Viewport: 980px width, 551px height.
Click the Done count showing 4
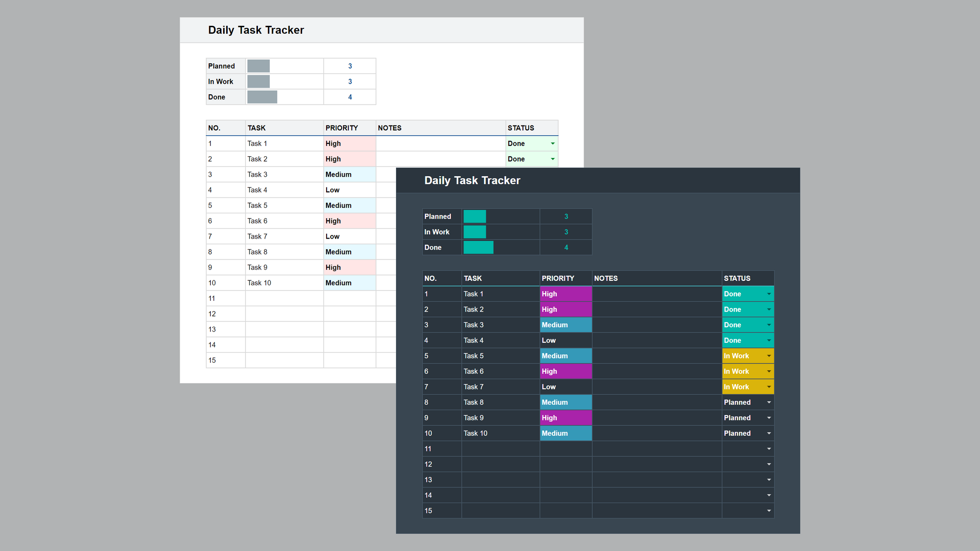566,247
